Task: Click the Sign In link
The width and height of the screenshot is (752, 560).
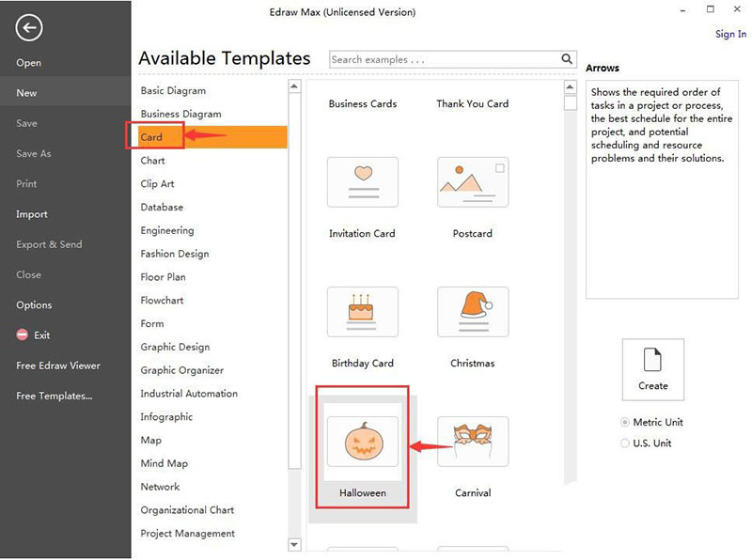Action: 730,34
